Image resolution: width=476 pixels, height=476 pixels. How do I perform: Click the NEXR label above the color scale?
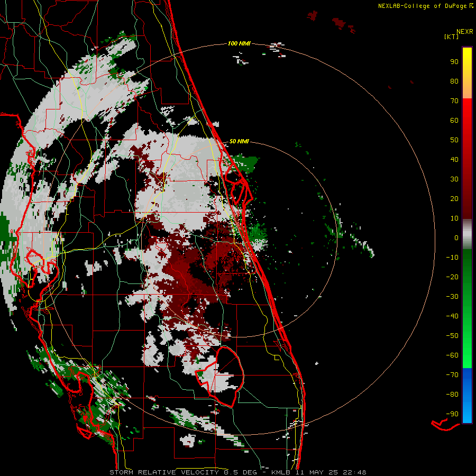click(x=465, y=31)
